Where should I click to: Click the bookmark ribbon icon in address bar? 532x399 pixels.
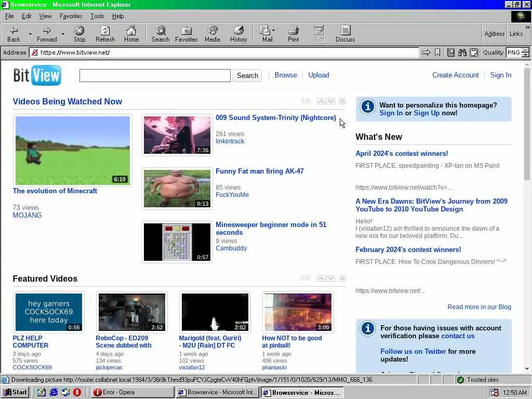pos(437,52)
